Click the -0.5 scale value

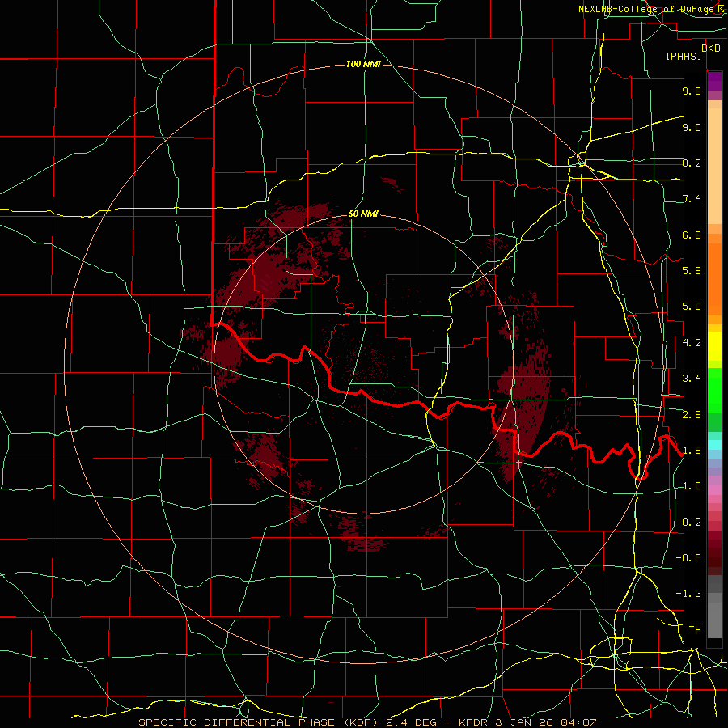pyautogui.click(x=688, y=558)
